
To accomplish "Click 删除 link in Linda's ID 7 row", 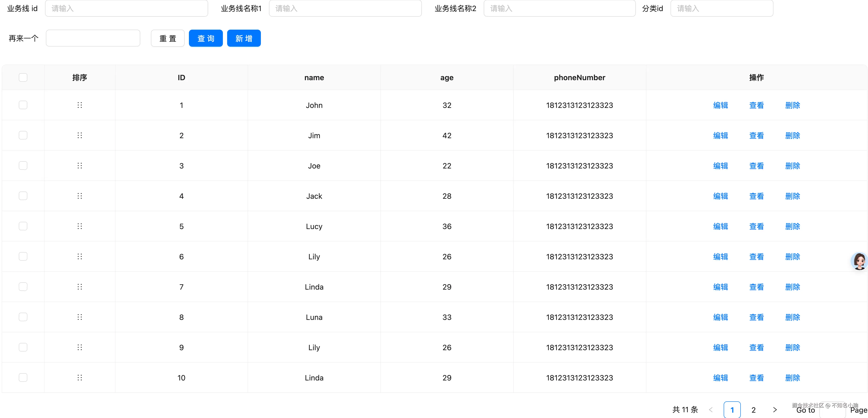I will (x=792, y=287).
